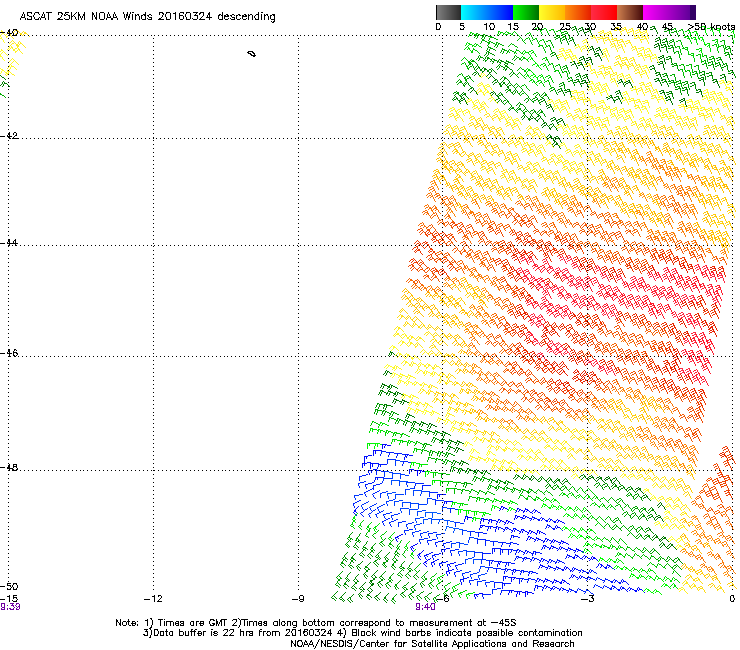Click the 'Times are GMT' note line
Image resolution: width=740 pixels, height=650 pixels.
(315, 623)
